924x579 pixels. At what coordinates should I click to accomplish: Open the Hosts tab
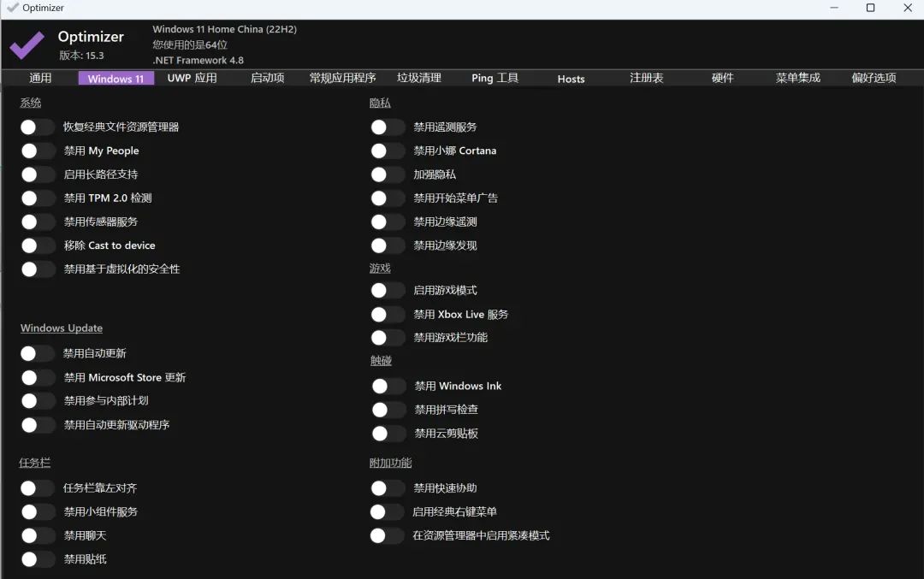(571, 79)
